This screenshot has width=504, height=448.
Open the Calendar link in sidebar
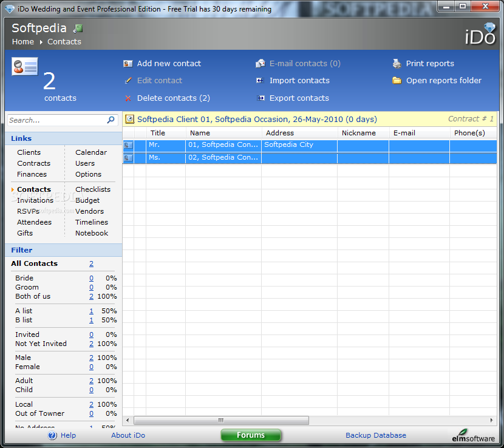91,152
